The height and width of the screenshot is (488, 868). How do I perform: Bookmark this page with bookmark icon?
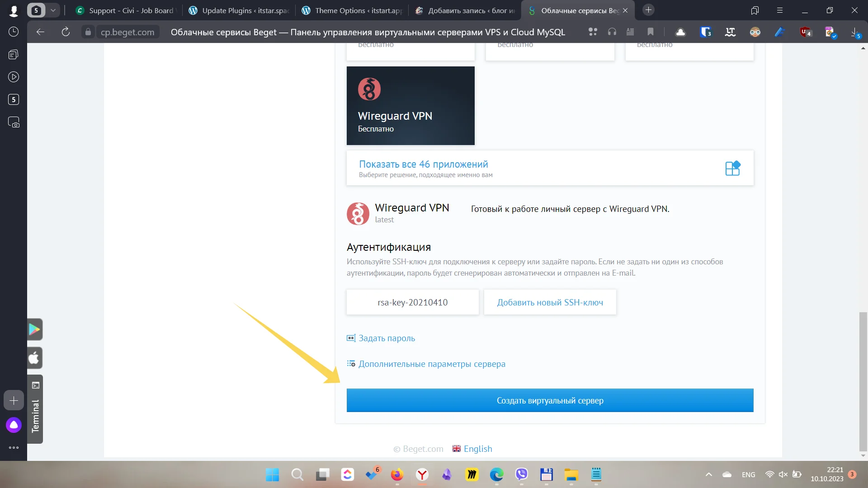click(x=651, y=32)
